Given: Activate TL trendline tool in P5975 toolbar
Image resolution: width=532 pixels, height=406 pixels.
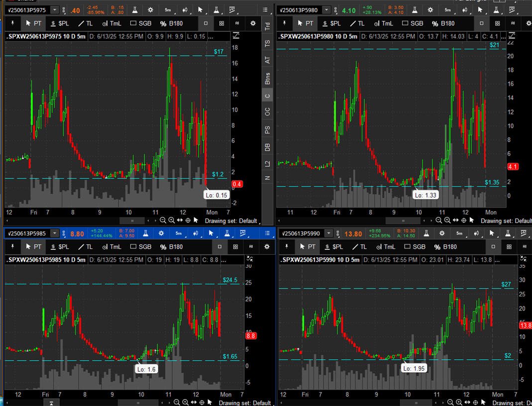Looking at the screenshot, I should point(86,23).
